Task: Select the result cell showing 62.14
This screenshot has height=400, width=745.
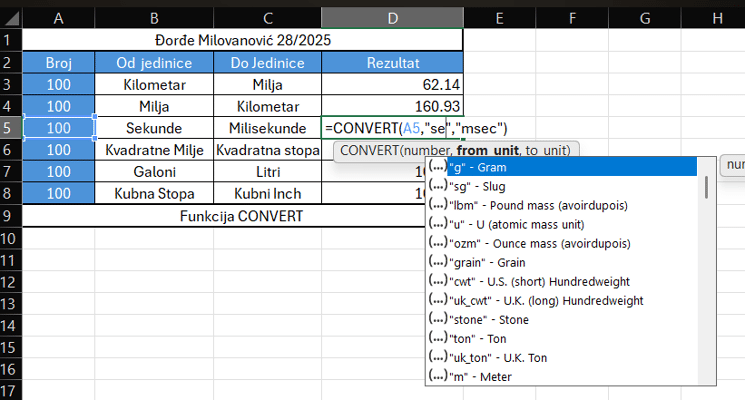Action: pos(392,84)
